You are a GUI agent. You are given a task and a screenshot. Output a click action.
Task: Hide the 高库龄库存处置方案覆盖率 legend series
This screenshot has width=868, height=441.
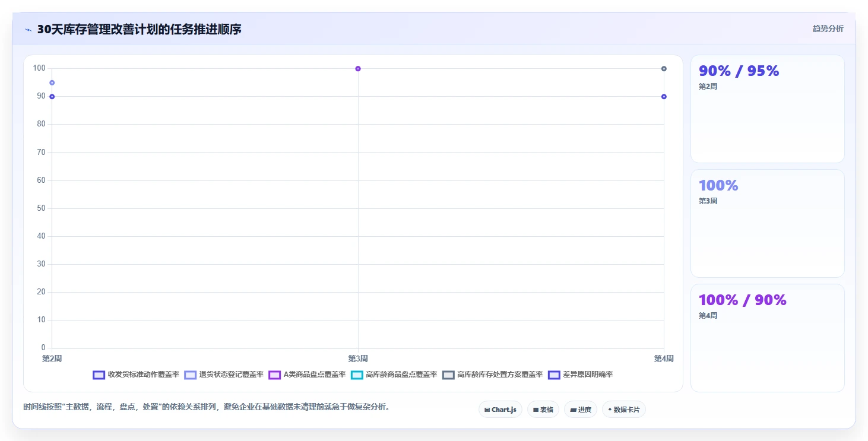tap(493, 375)
